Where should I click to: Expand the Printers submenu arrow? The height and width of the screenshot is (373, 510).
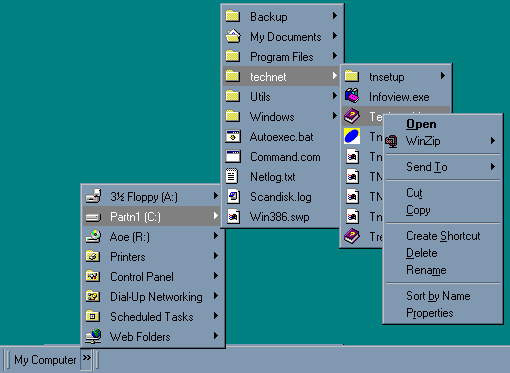pos(216,256)
